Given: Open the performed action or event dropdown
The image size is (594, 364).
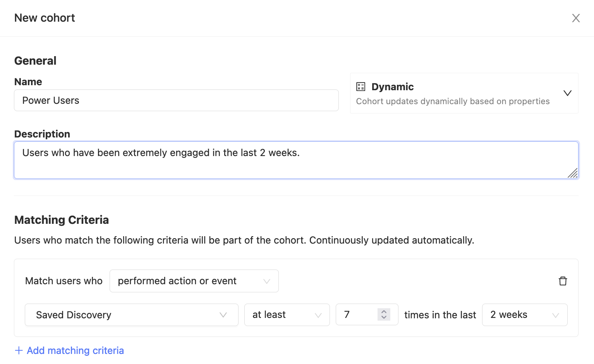Looking at the screenshot, I should [194, 281].
